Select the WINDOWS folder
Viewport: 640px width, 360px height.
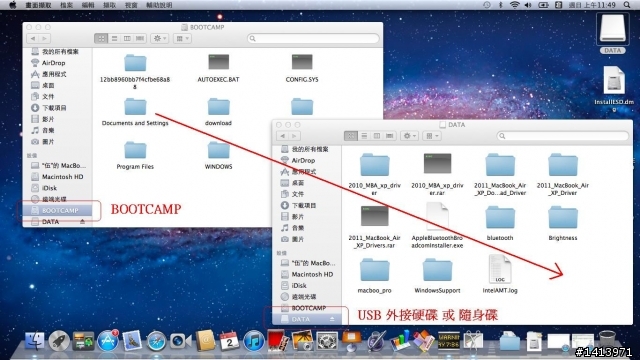pyautogui.click(x=218, y=155)
